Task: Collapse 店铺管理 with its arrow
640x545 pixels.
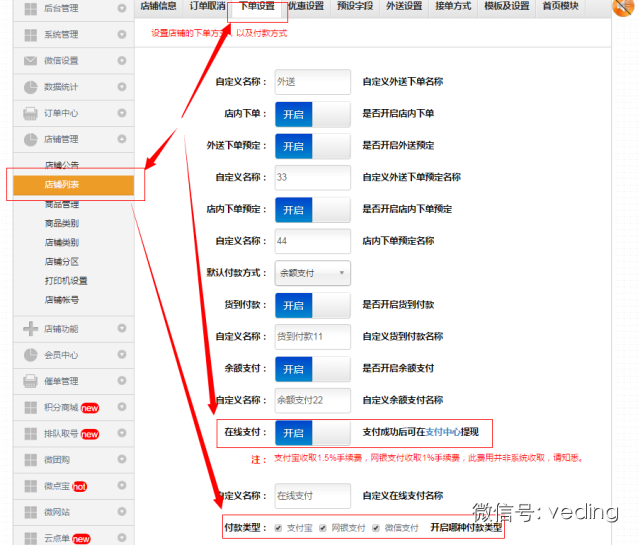Action: (x=122, y=139)
